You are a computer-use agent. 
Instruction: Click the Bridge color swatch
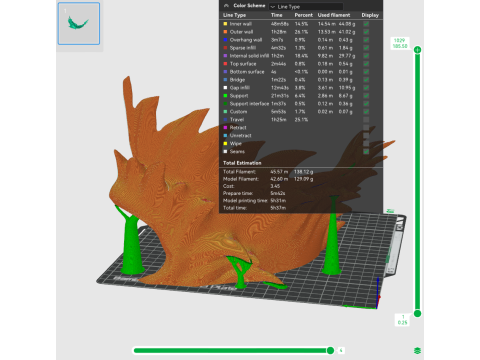pos(225,80)
